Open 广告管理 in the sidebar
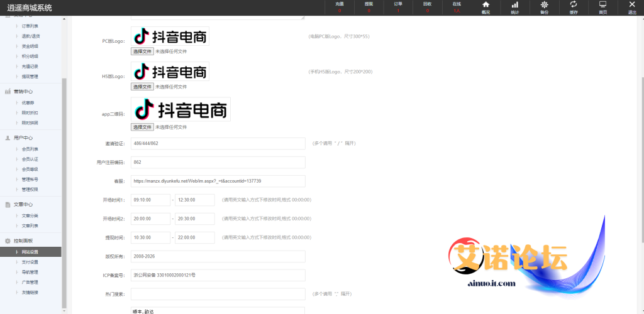644x314 pixels. [x=30, y=282]
